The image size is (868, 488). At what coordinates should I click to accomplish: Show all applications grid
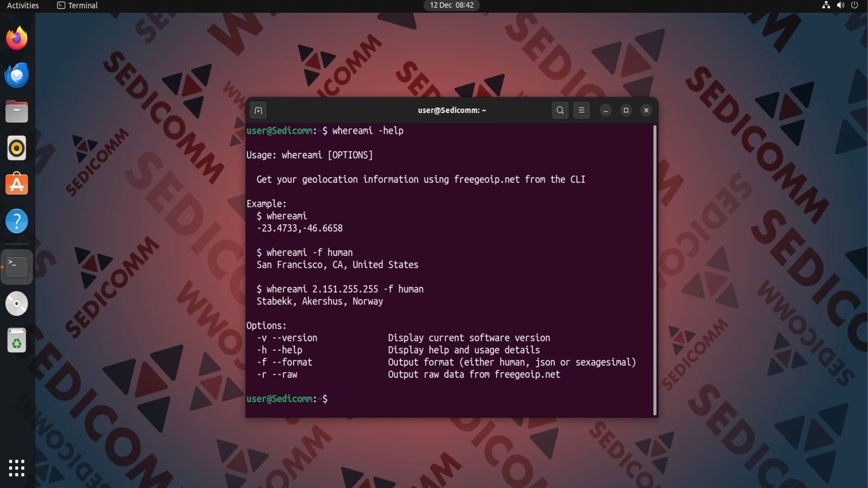(17, 468)
